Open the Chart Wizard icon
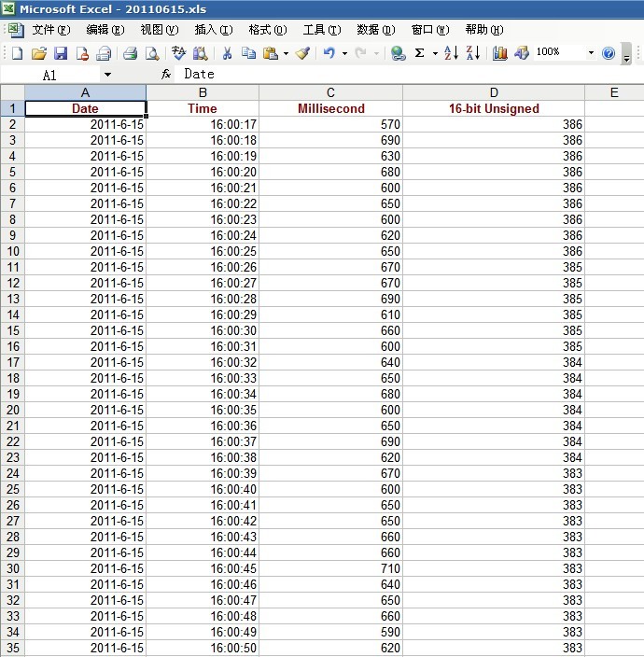This screenshot has height=657, width=644. coord(500,53)
